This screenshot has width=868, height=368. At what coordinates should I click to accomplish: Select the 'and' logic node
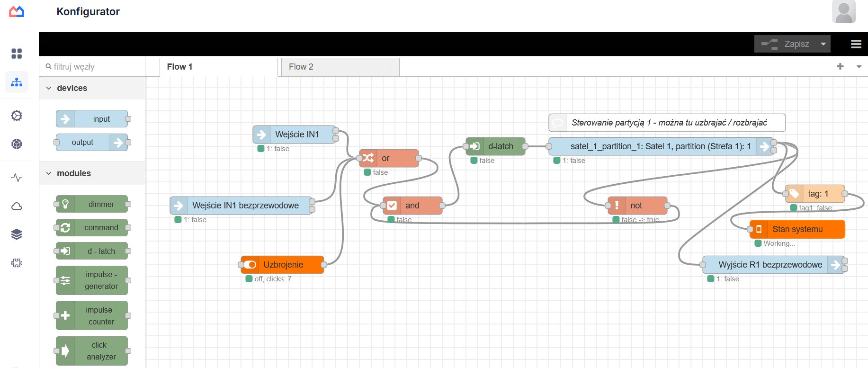coord(412,206)
